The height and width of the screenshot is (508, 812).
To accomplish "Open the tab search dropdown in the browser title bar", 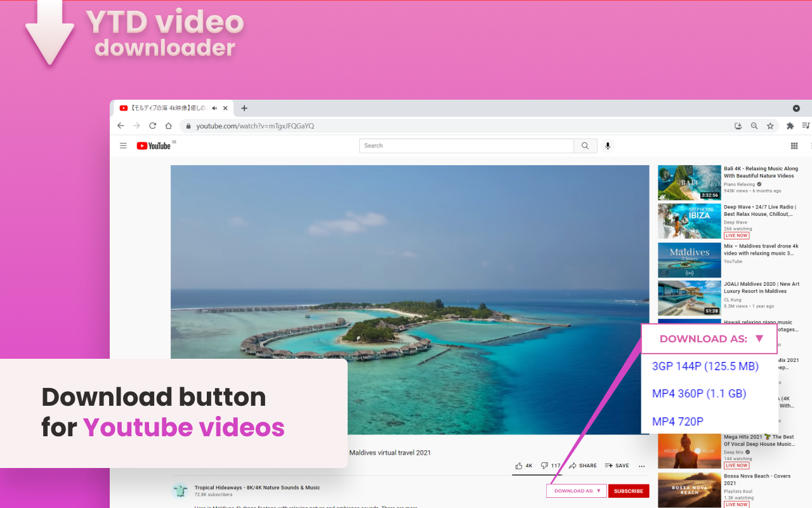I will (x=796, y=109).
